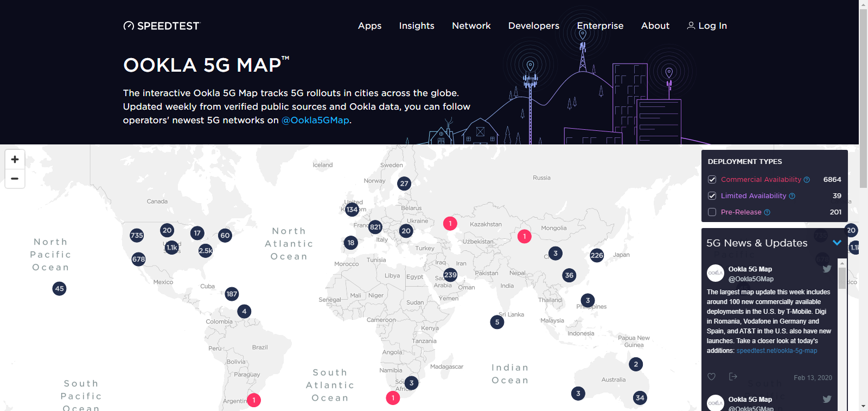Screen dimensions: 868x411
Task: Like the tweet with the heart icon
Action: point(712,377)
